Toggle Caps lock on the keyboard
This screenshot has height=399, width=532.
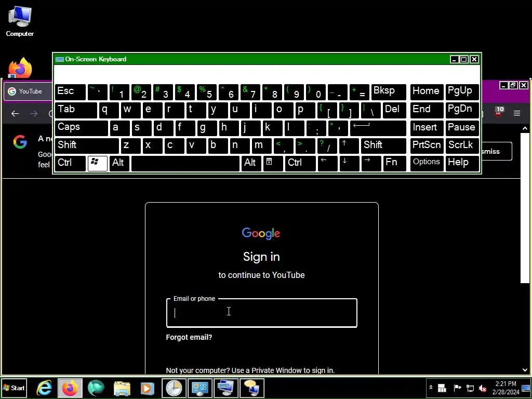tap(82, 128)
